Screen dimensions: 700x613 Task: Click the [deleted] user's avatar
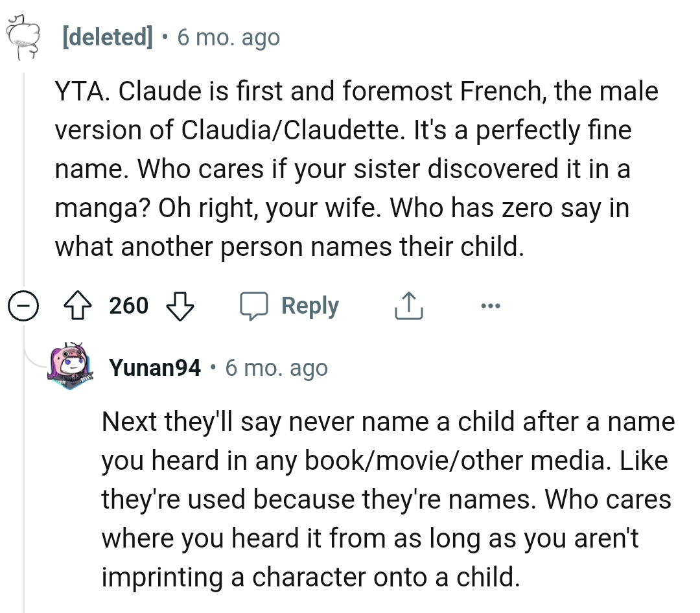pyautogui.click(x=23, y=36)
